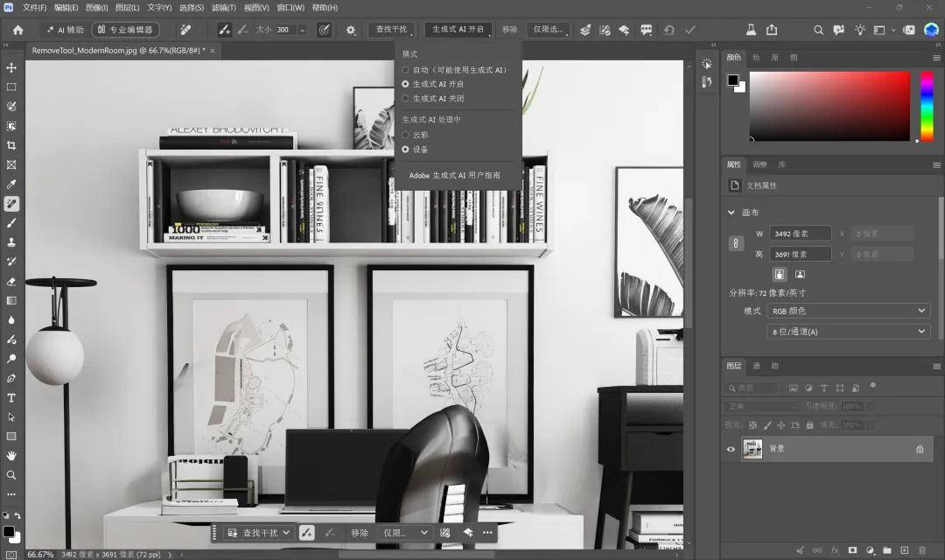
Task: Switch to the 颜色 panel tab
Action: pyautogui.click(x=733, y=57)
